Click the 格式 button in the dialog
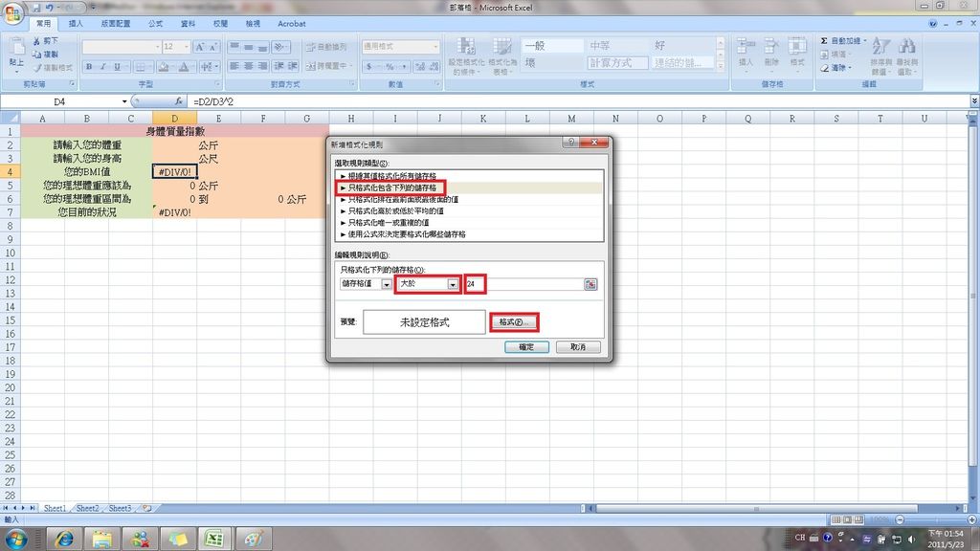The width and height of the screenshot is (980, 551). (514, 322)
